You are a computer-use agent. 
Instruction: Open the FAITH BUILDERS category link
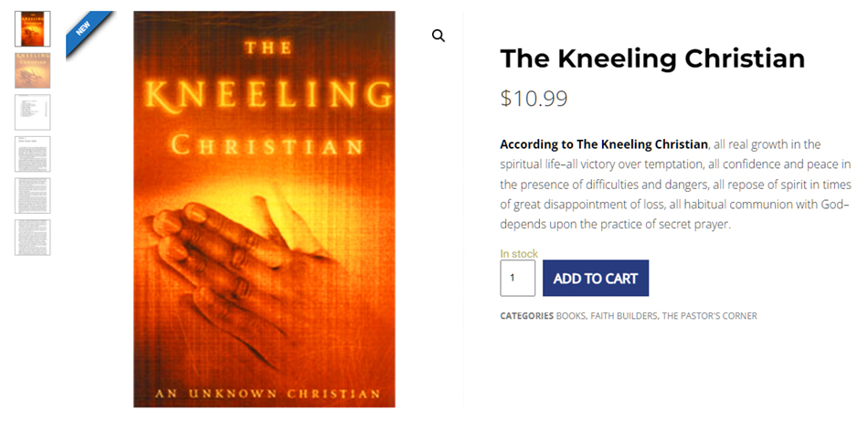click(x=623, y=316)
